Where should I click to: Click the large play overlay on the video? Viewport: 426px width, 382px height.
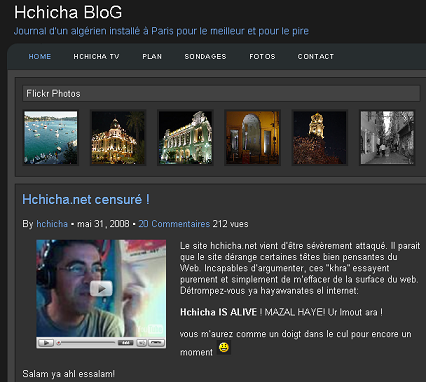pos(101,289)
